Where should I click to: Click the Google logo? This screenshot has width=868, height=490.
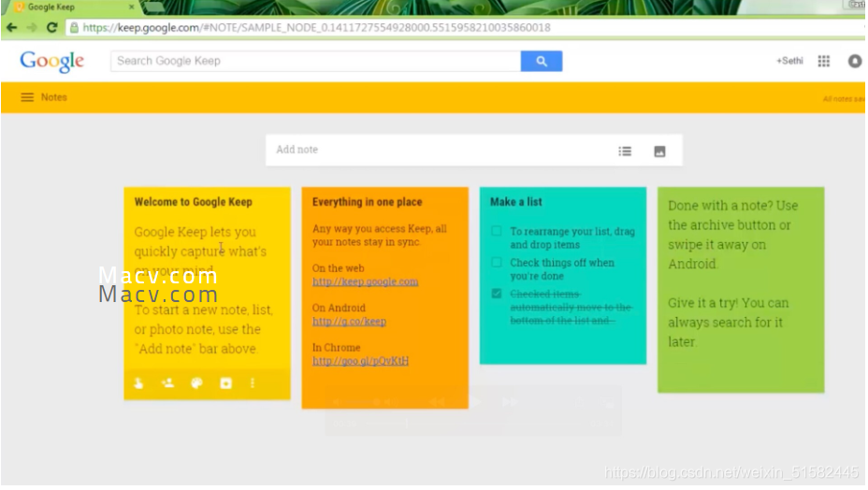pyautogui.click(x=52, y=62)
